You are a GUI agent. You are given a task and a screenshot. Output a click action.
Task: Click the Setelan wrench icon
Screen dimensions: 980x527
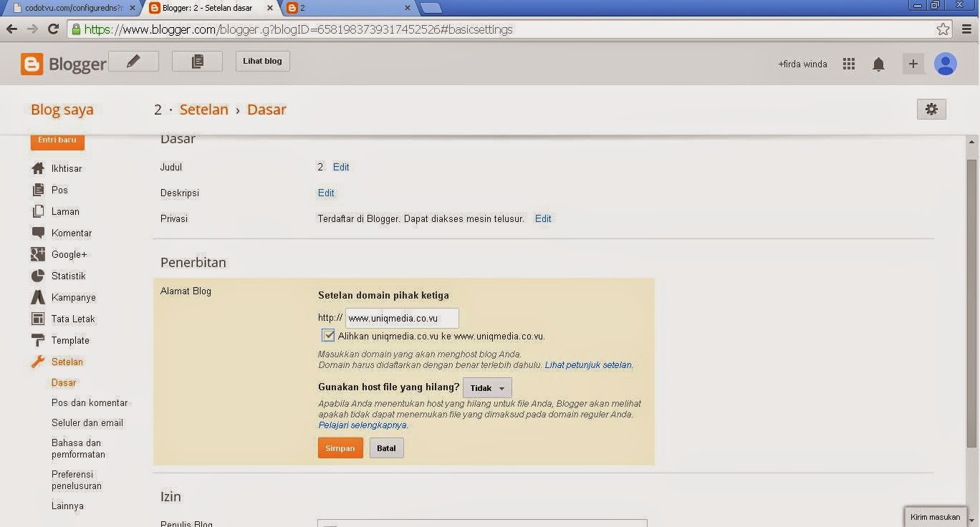click(38, 362)
